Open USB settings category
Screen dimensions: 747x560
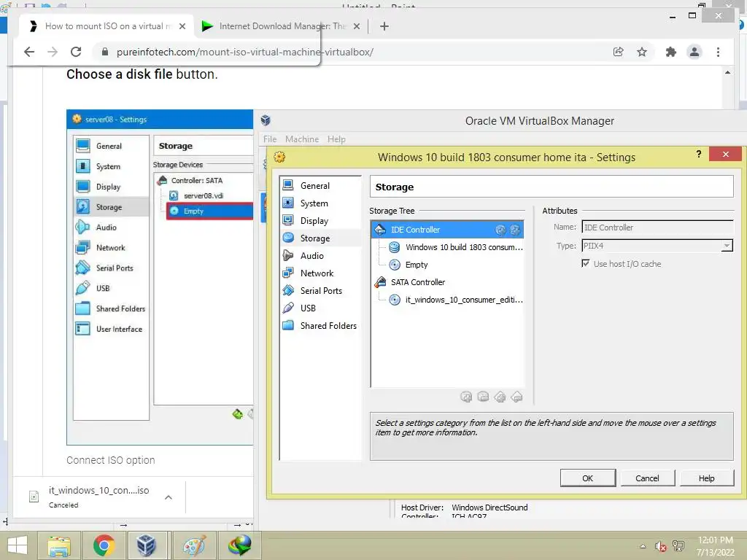308,308
